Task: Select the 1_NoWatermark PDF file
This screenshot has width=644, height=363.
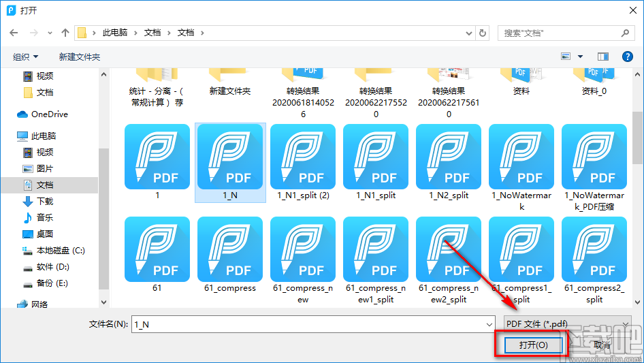Action: [521, 168]
